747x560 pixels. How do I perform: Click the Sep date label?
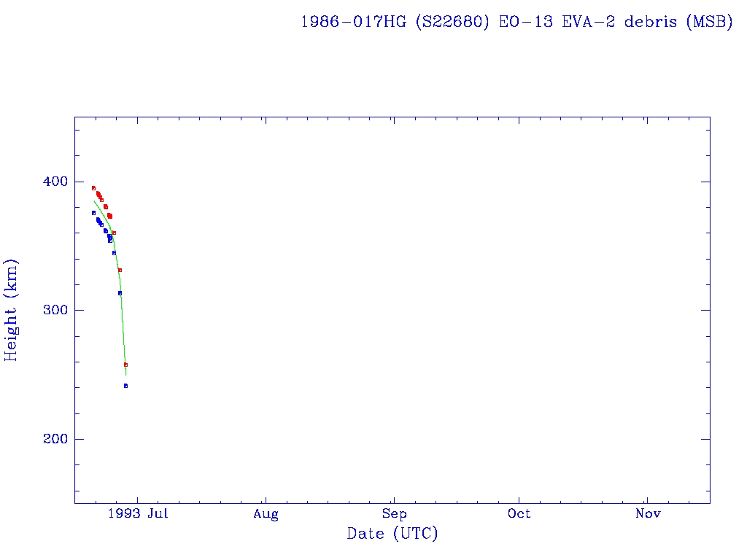tap(394, 514)
